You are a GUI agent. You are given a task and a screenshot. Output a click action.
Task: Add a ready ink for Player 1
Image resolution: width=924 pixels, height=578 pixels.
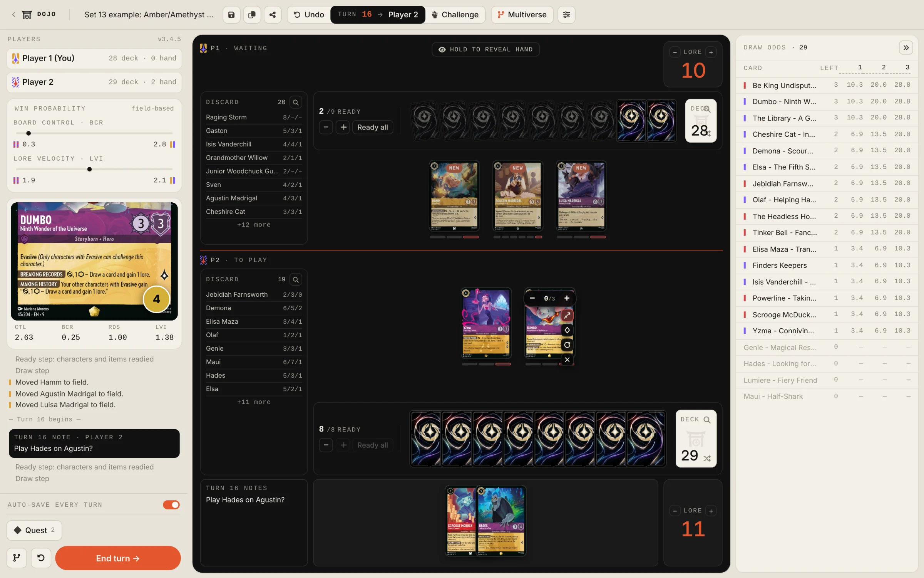click(x=343, y=127)
